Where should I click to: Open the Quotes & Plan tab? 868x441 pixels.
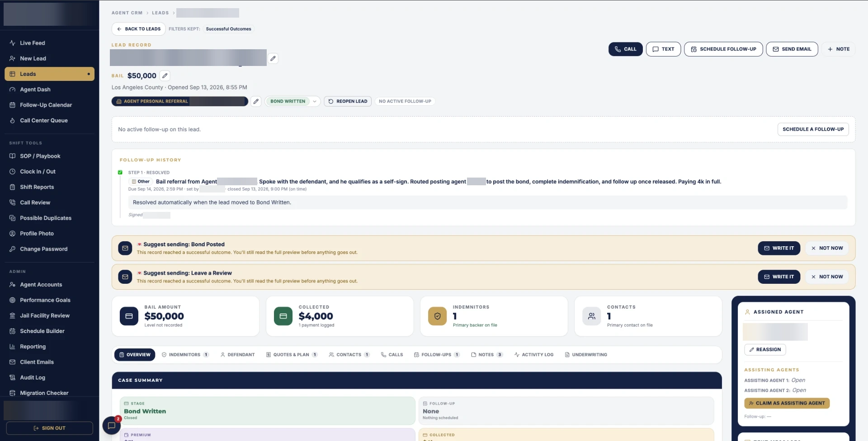coord(292,355)
